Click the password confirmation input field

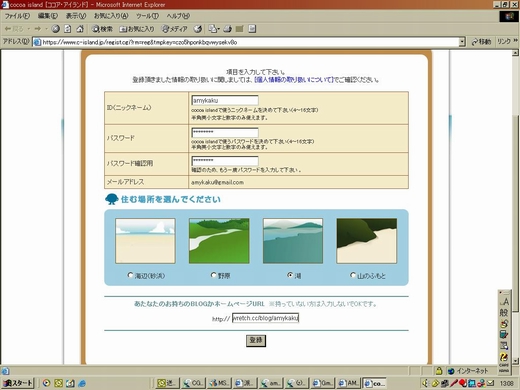[x=225, y=161]
